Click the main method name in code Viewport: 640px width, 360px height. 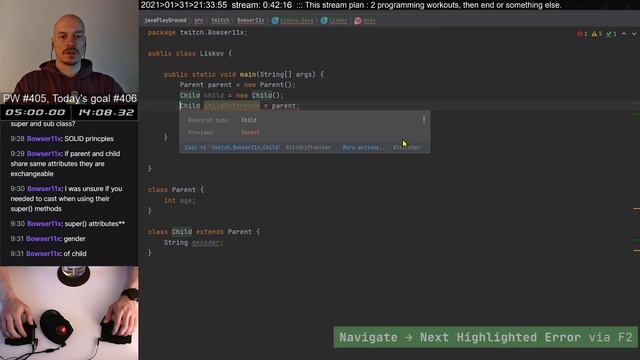point(248,74)
